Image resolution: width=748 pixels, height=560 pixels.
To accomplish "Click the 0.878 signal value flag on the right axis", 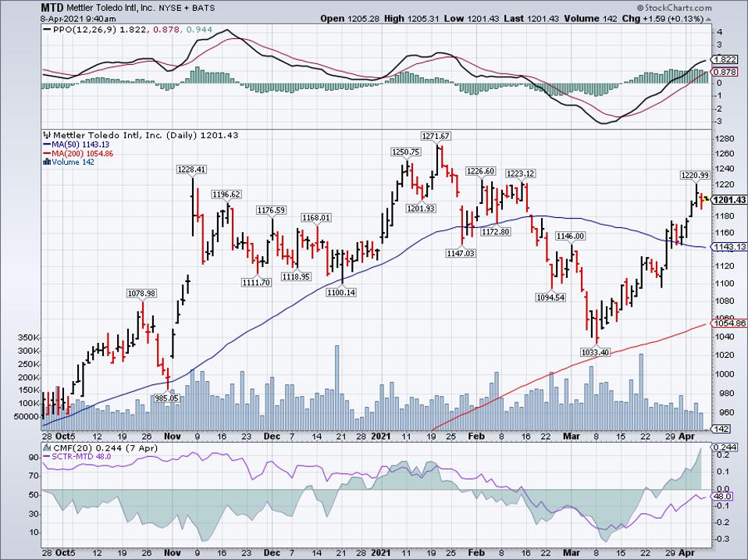I will tap(724, 72).
